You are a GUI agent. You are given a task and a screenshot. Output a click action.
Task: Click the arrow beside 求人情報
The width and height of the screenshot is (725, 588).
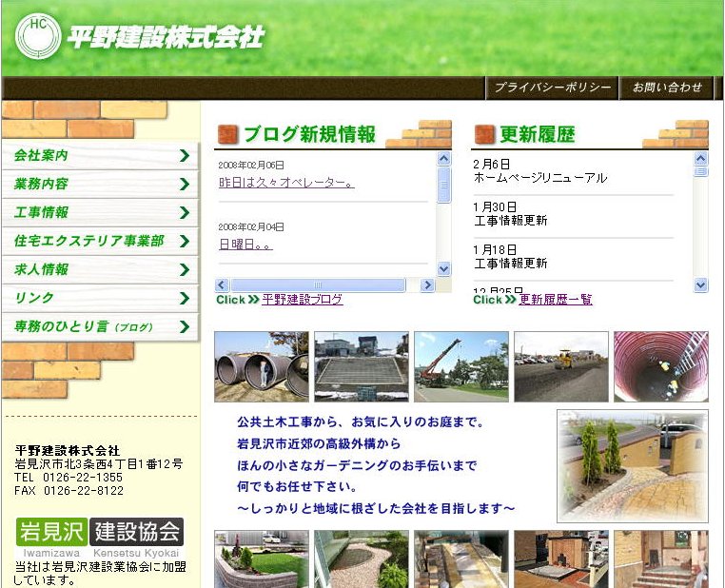(185, 270)
